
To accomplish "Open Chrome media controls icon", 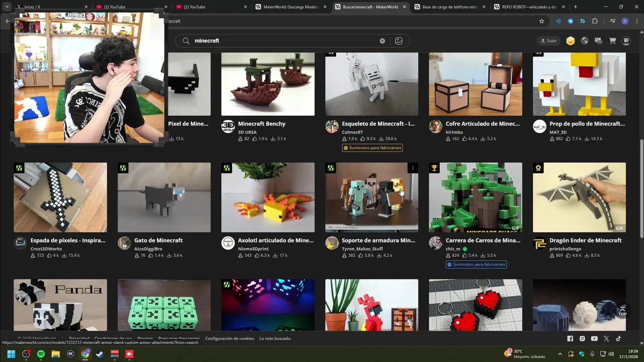I will (612, 21).
